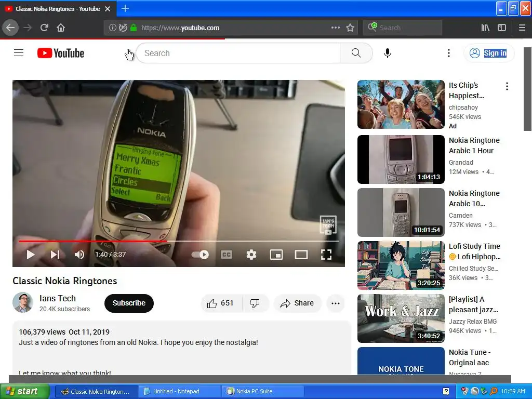Click the green padlock security icon
This screenshot has width=532, height=399.
pos(134,28)
